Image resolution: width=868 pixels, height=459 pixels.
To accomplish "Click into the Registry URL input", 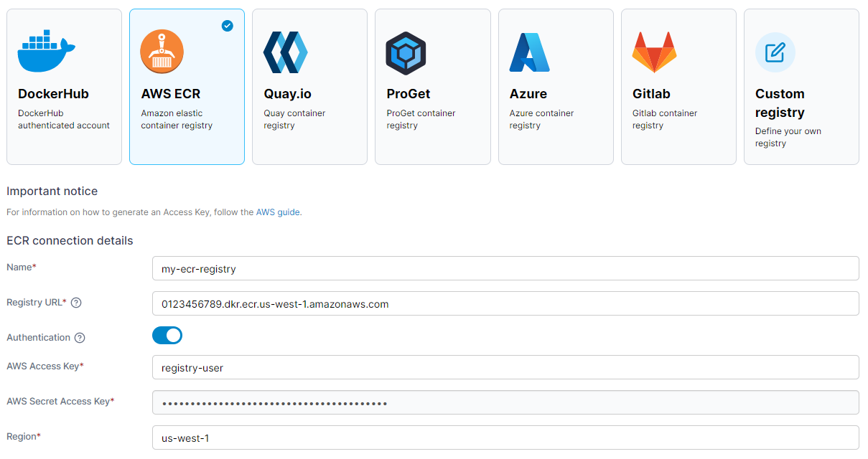I will [505, 303].
